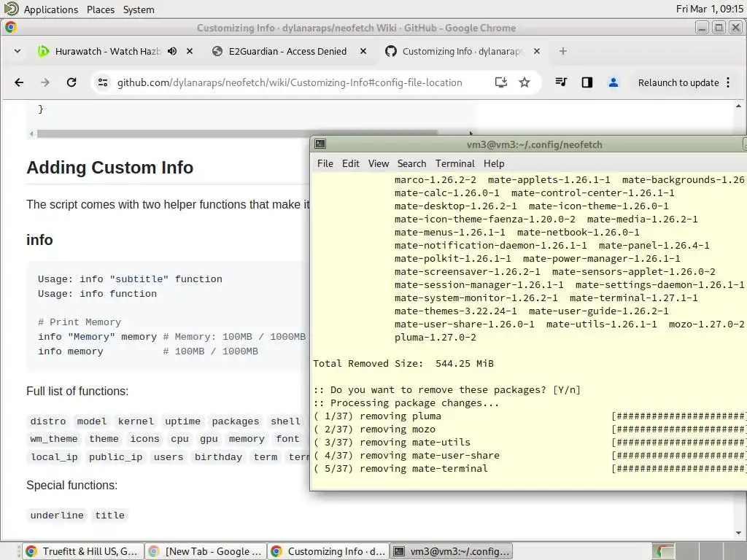The width and height of the screenshot is (747, 560).
Task: Click the Chrome logo in window title bar
Action: pos(11,28)
